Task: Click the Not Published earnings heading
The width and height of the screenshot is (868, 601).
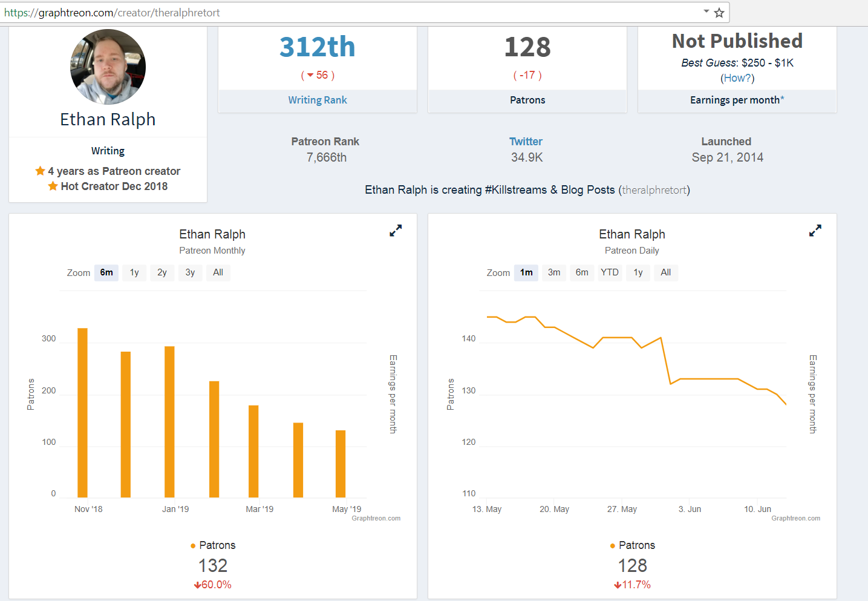Action: [x=737, y=41]
